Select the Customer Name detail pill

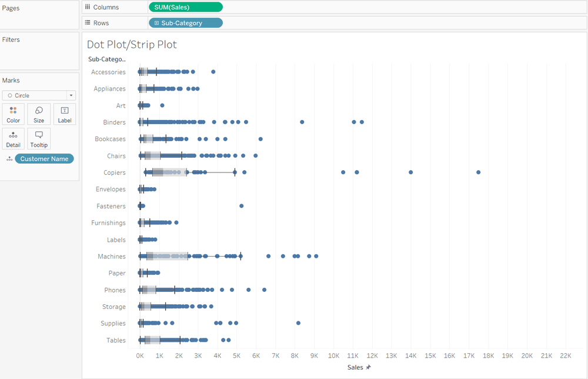tap(44, 159)
